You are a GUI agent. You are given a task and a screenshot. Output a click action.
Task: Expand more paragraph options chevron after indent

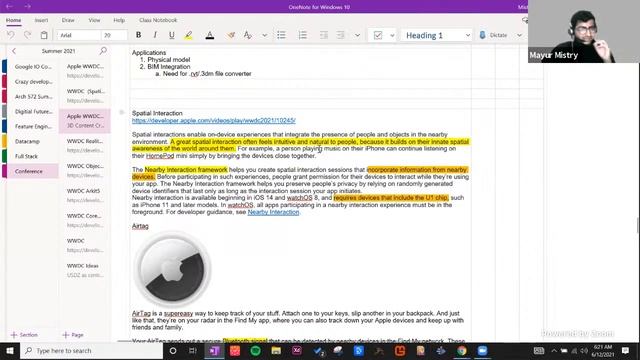tap(358, 36)
